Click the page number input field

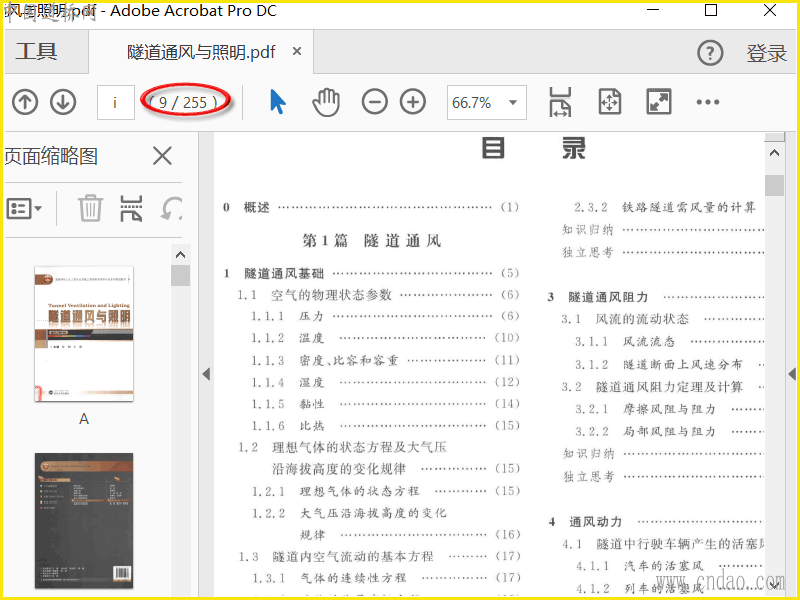pos(116,103)
